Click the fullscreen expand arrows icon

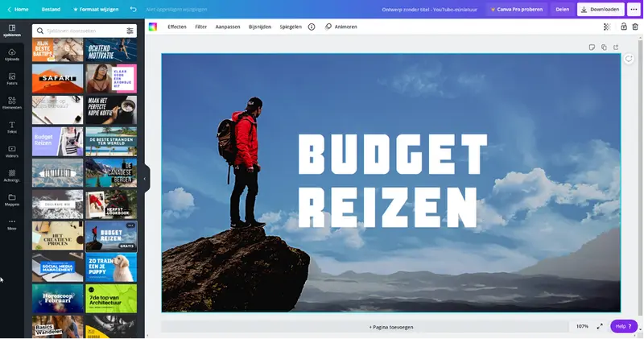pyautogui.click(x=600, y=326)
